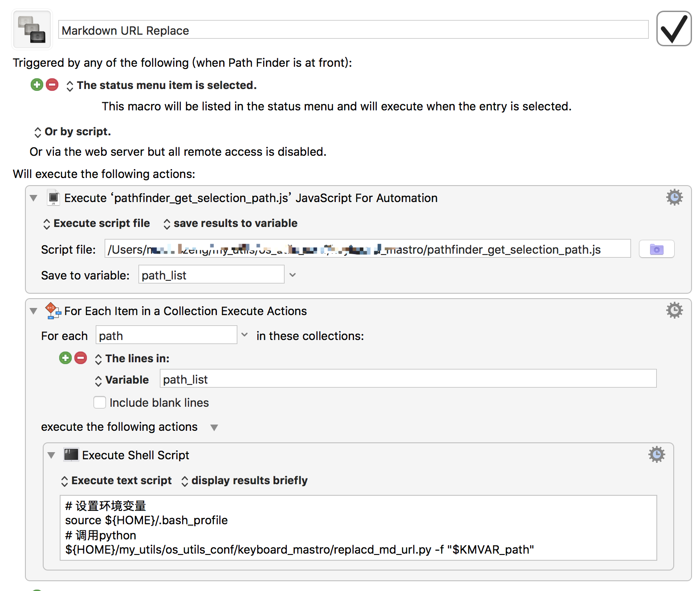The height and width of the screenshot is (591, 700).
Task: Choose script file with folder button
Action: tap(656, 249)
